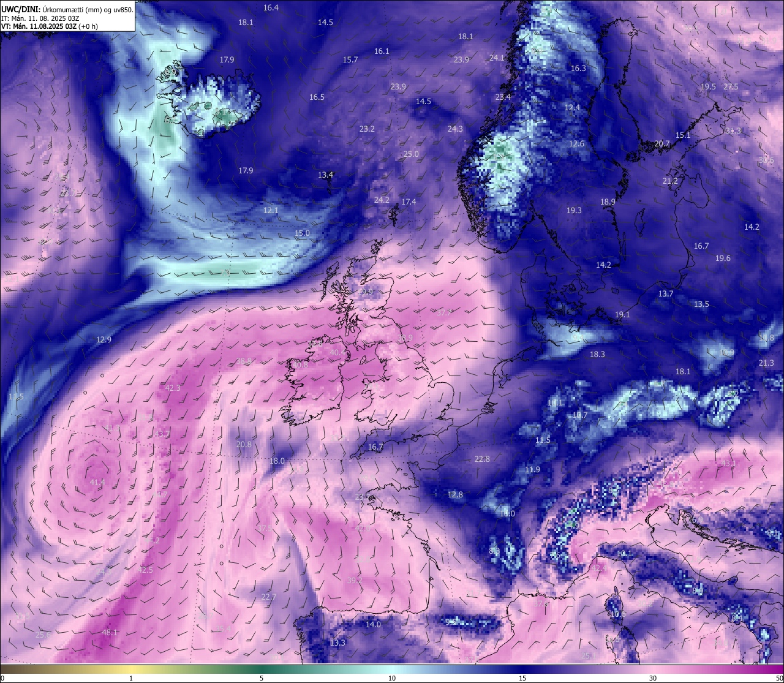Click the 23.2 value over the Norwegian Sea

tap(367, 129)
